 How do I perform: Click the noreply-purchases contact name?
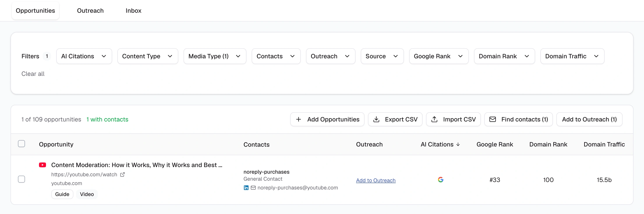266,172
